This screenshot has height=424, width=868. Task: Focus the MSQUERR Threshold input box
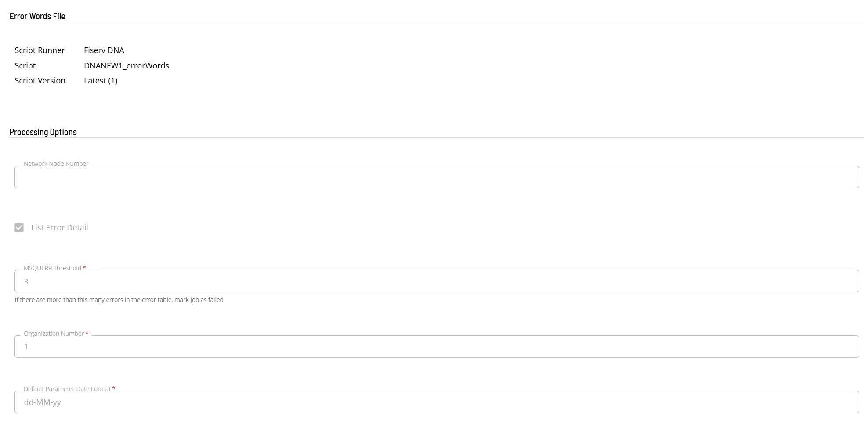436,281
